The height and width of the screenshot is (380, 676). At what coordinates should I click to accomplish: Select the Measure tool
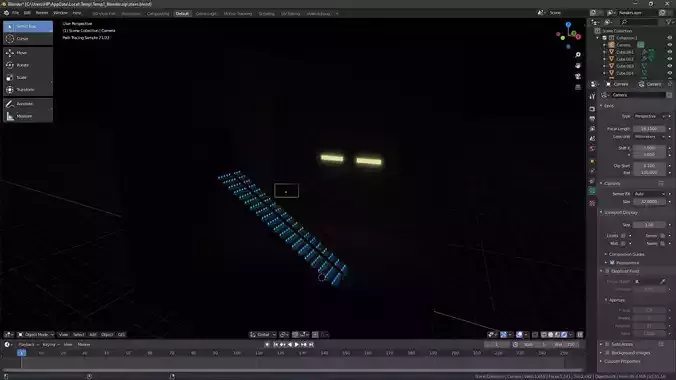pyautogui.click(x=28, y=116)
